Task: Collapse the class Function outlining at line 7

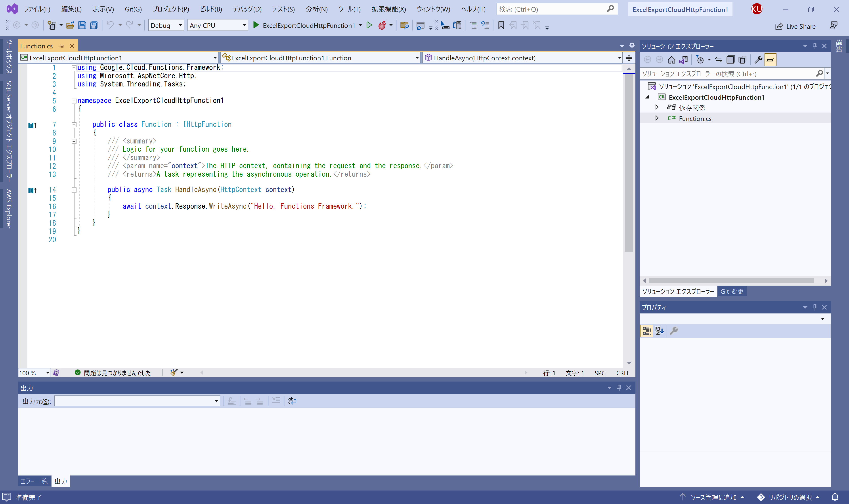Action: pos(74,125)
